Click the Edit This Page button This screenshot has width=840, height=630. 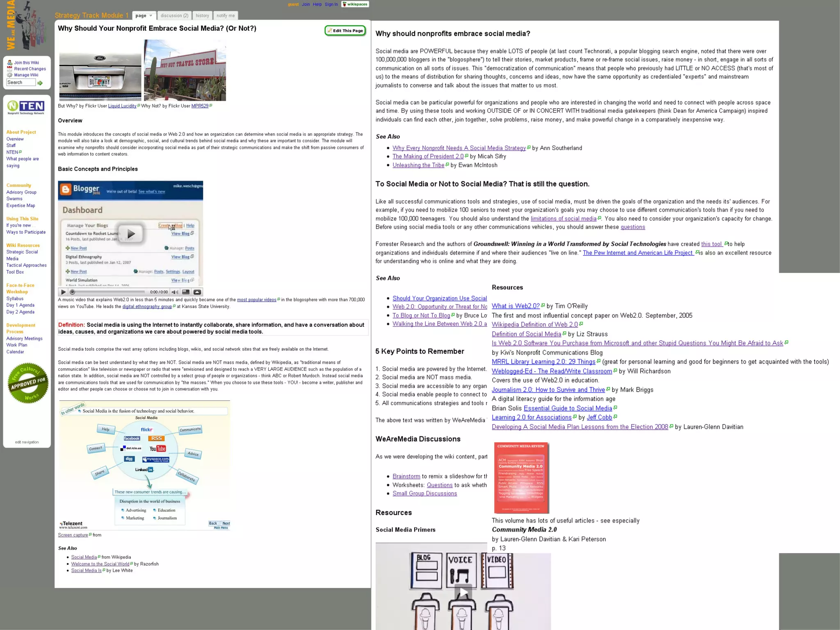tap(345, 31)
